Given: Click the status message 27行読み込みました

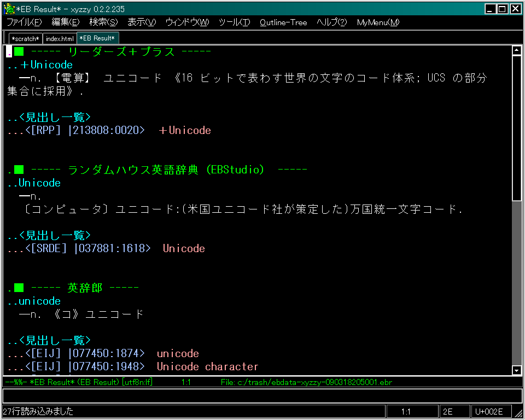Looking at the screenshot, I should [x=38, y=411].
